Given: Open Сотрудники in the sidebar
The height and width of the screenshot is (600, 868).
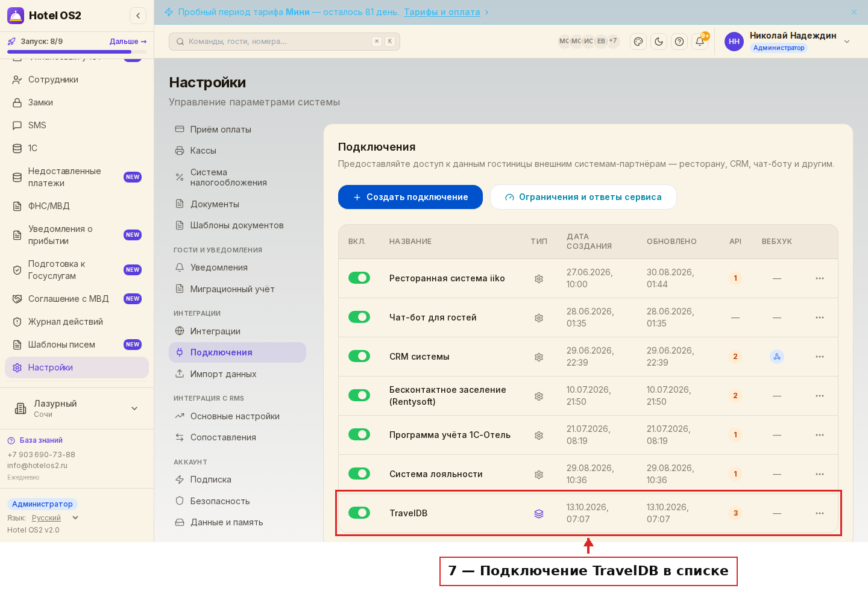Looking at the screenshot, I should 77,80.
